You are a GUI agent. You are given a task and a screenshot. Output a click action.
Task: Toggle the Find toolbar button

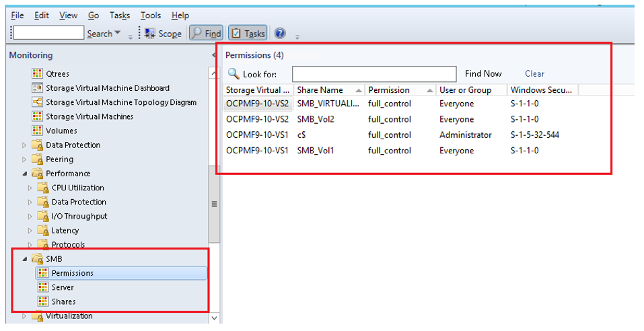pos(206,34)
